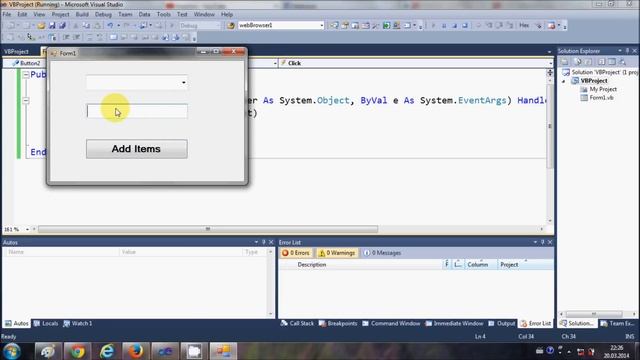The height and width of the screenshot is (360, 640).
Task: Click the Restart debugging icon
Action: click(x=464, y=26)
